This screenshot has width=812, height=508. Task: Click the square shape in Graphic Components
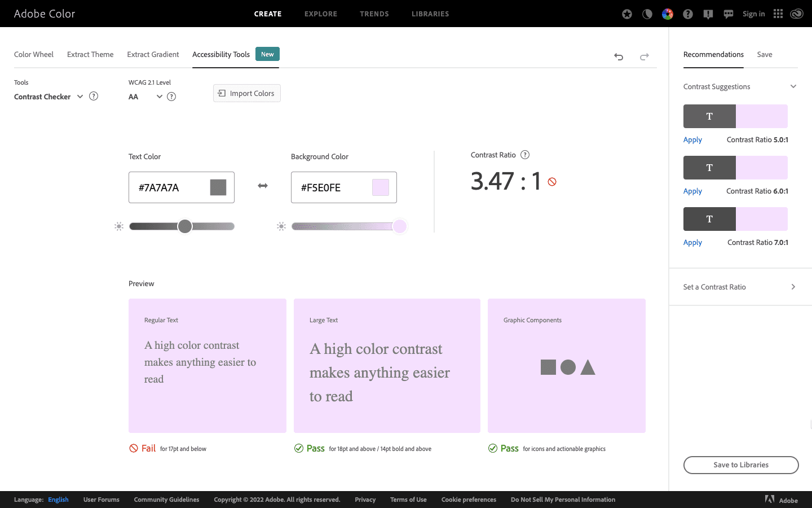point(548,367)
